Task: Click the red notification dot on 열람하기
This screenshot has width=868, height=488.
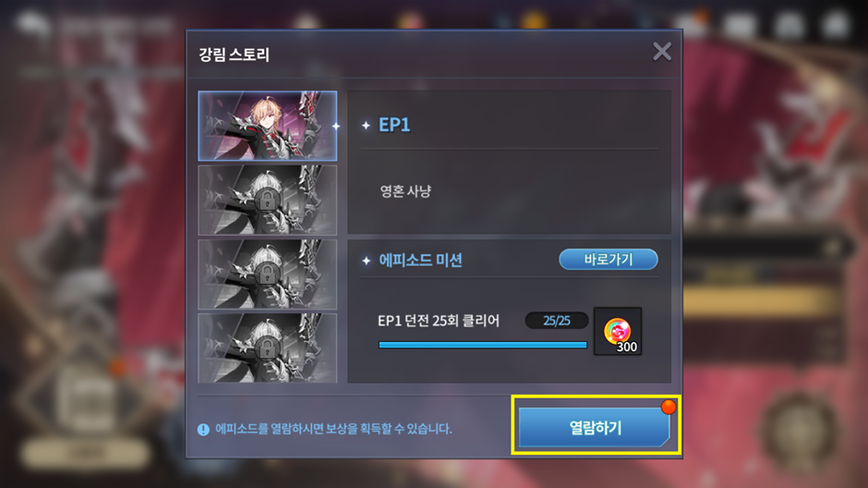Action: pos(669,407)
